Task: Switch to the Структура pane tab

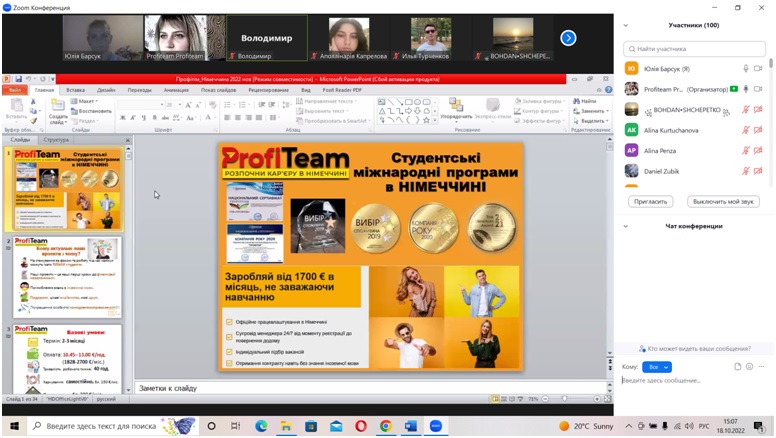Action: [x=56, y=140]
